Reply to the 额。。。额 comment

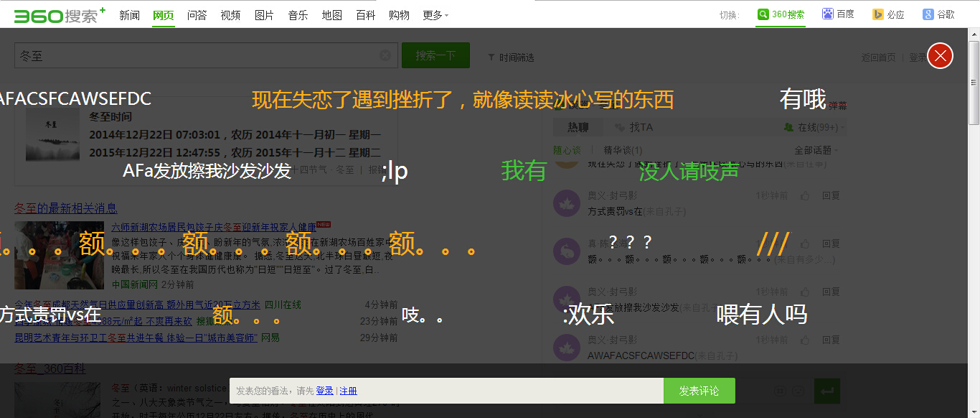pos(831,243)
